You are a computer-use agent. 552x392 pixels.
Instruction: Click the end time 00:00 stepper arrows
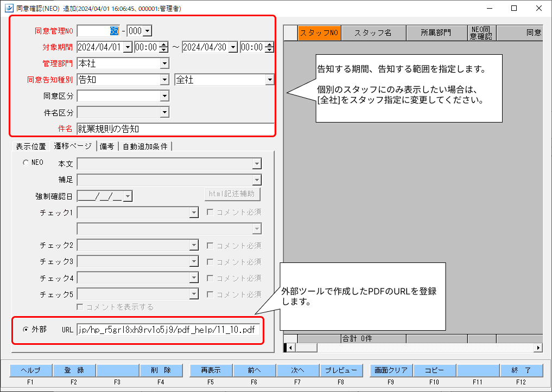[269, 47]
